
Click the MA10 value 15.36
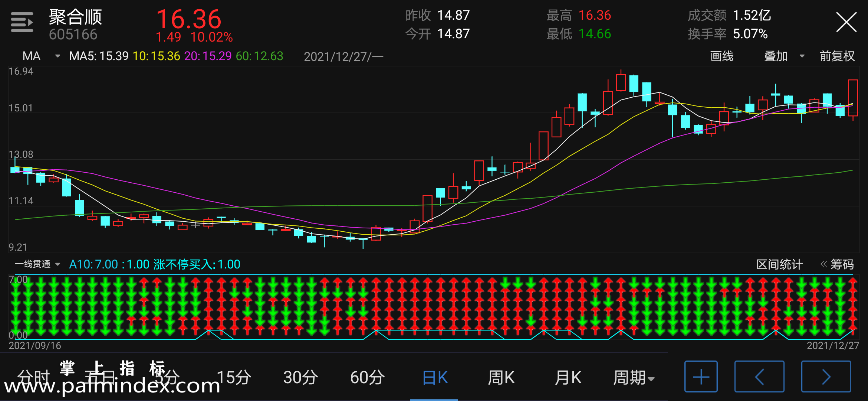coord(156,56)
